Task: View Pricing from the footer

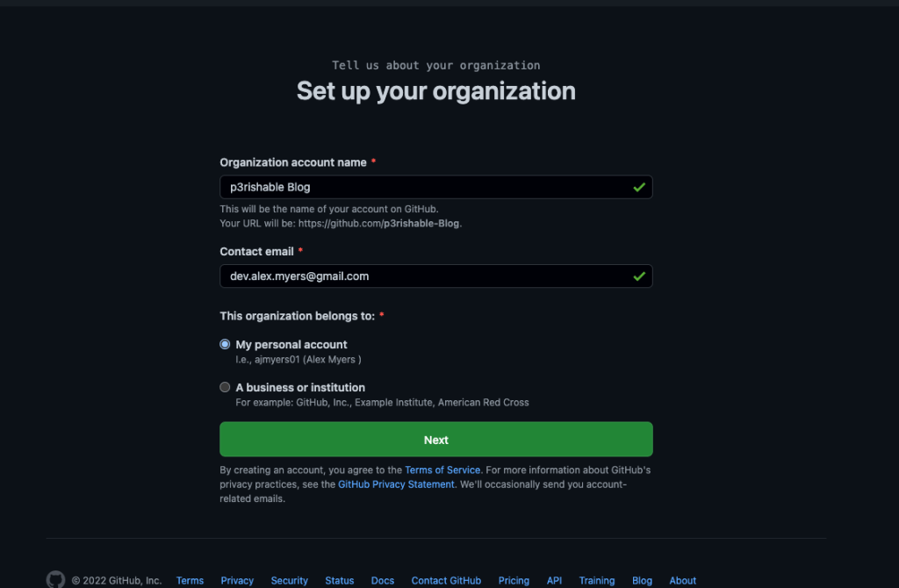Action: point(514,581)
